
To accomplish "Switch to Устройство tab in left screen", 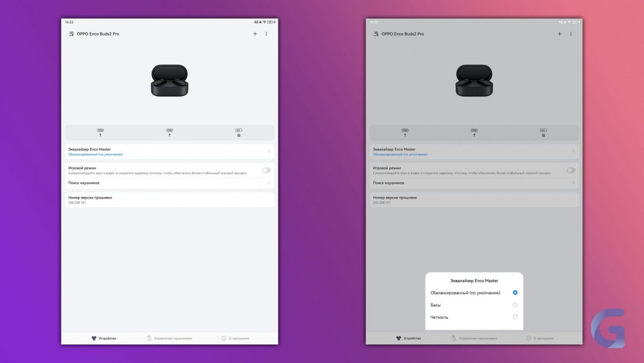I will [104, 338].
